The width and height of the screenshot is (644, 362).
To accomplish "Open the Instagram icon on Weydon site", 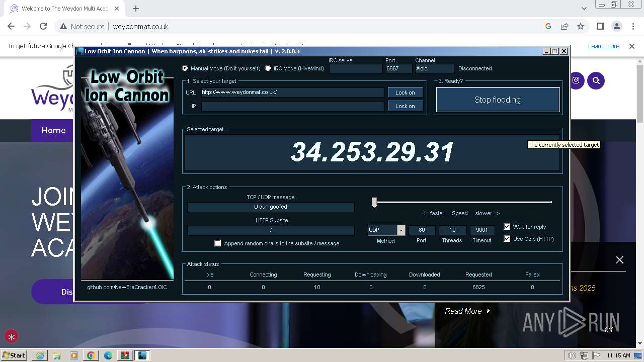I will 576,80.
